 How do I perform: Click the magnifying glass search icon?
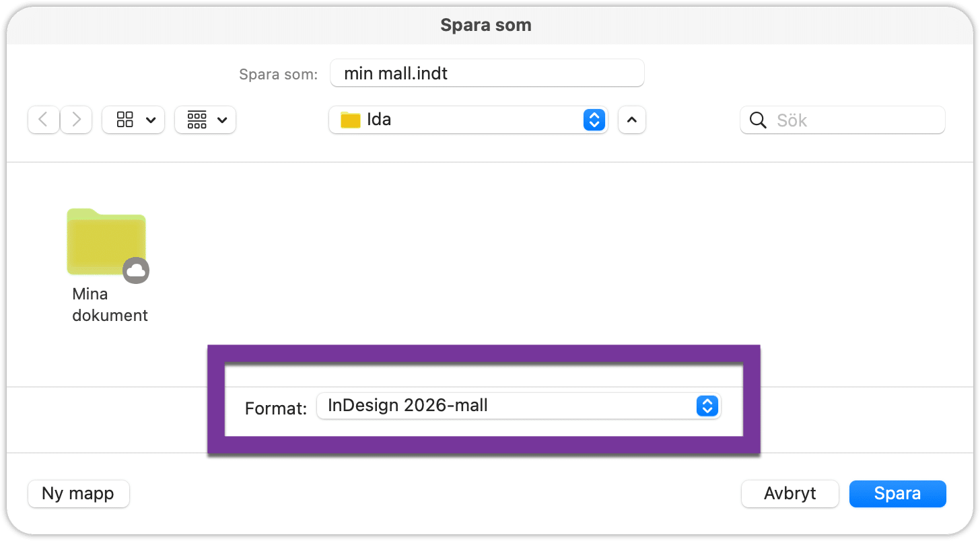point(758,120)
